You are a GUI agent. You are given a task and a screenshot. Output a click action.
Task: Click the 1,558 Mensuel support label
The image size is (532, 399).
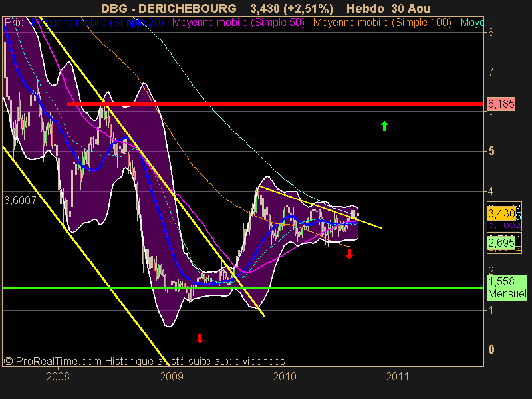(x=507, y=287)
